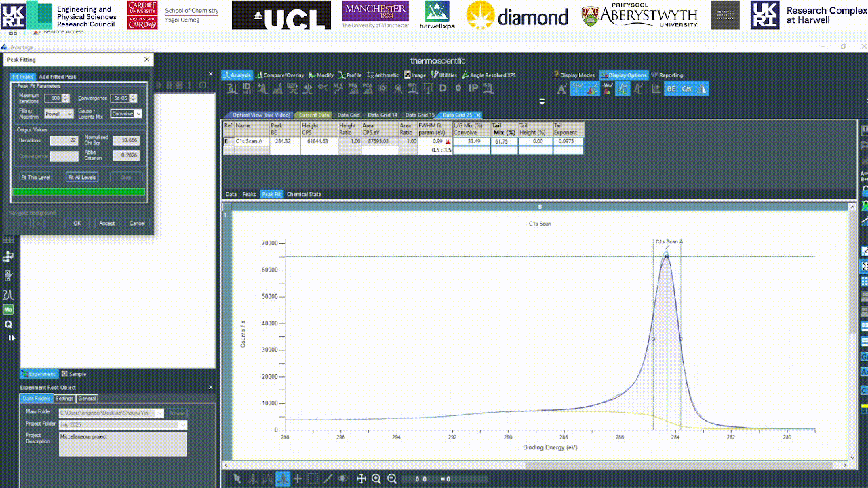Switch to Add Fitted Peak tab
This screenshot has width=868, height=488.
58,77
